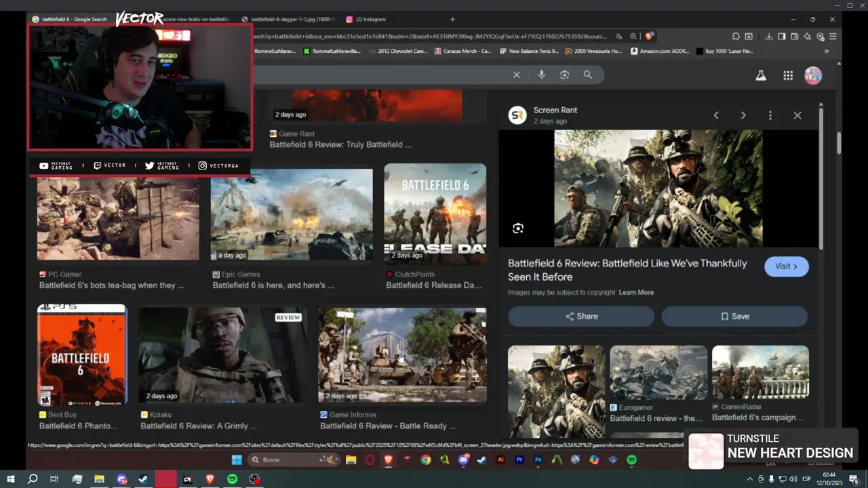Open the Google apps grid
Image resolution: width=868 pixels, height=488 pixels.
point(788,76)
